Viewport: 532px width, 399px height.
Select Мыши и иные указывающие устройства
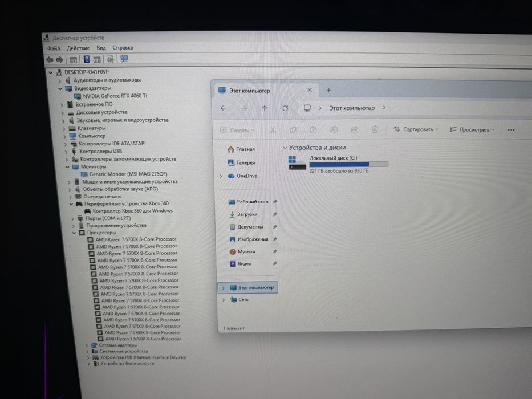pyautogui.click(x=129, y=181)
